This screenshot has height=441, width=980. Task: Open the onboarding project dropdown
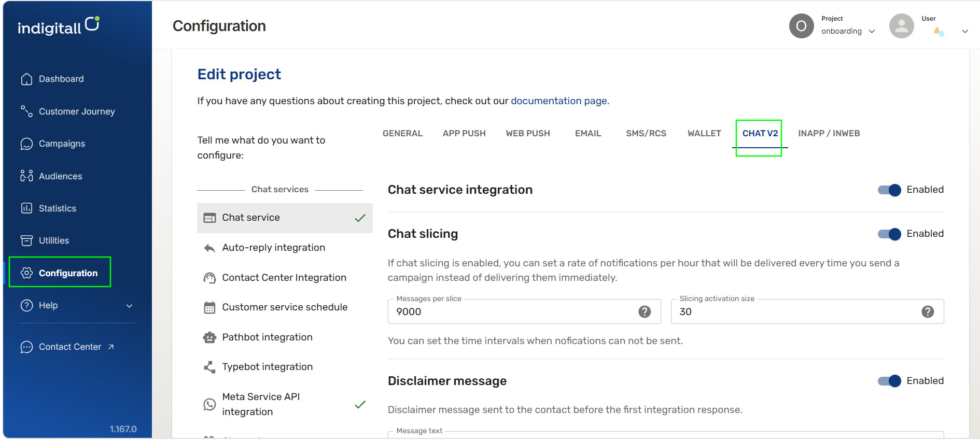(848, 31)
